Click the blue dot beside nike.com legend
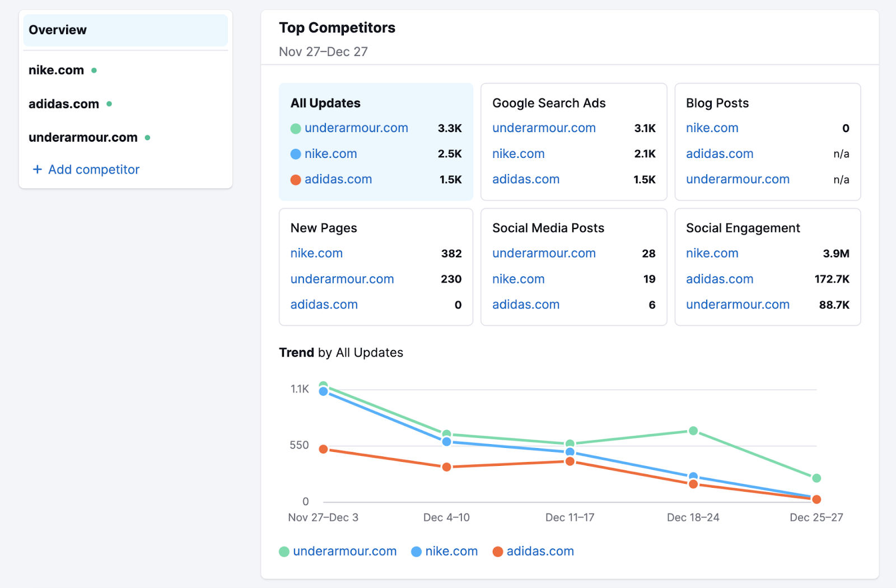This screenshot has width=896, height=588. [417, 551]
